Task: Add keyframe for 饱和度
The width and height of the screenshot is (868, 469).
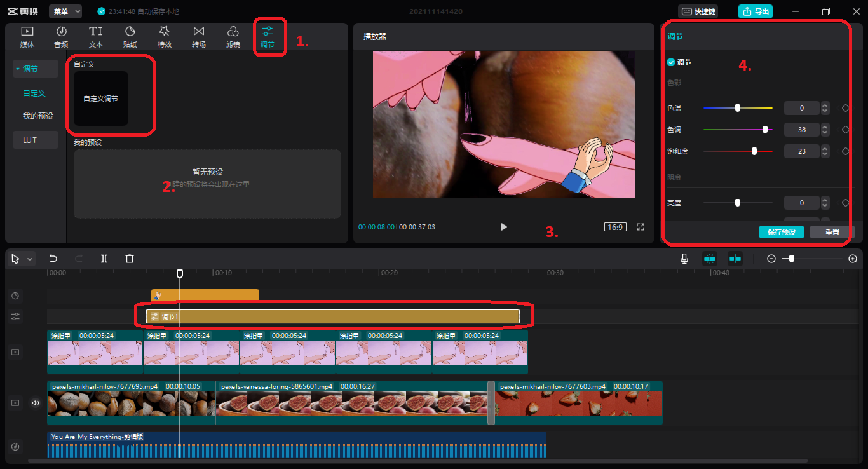Action: coord(845,151)
